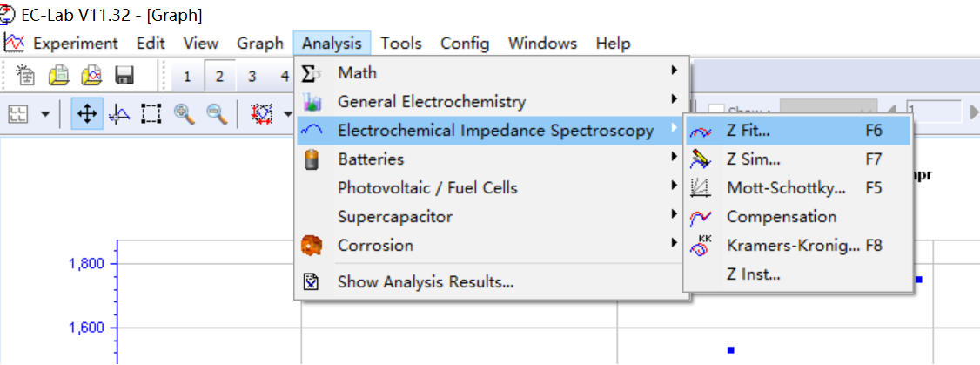Toggle the Show checkbox
Screen dimensions: 980x365
pyautogui.click(x=717, y=112)
